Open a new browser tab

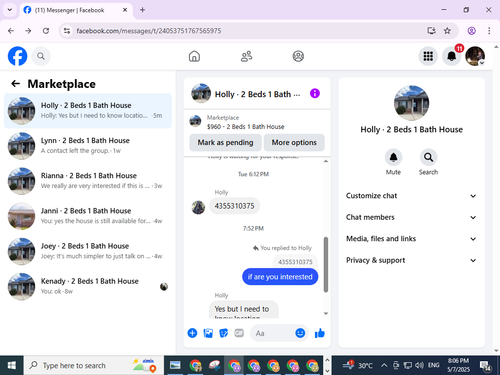point(142,10)
